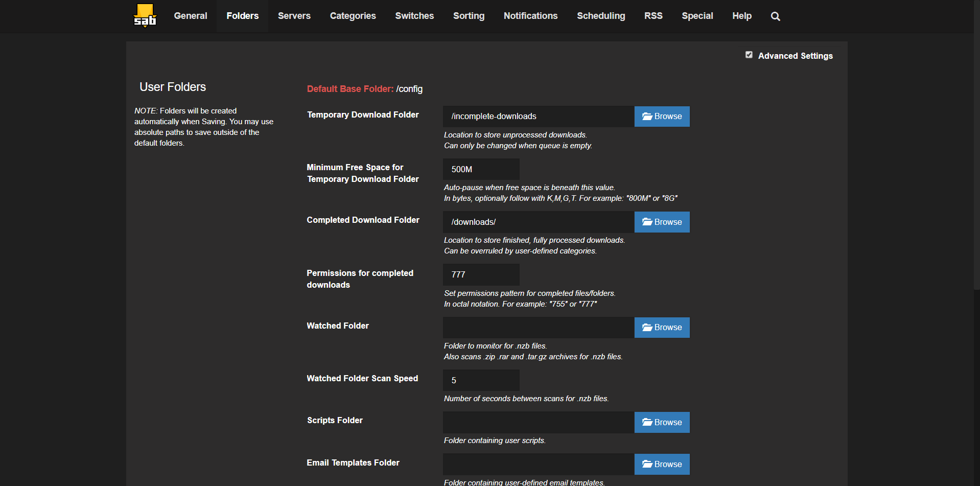Open the Help menu

[x=741, y=16]
